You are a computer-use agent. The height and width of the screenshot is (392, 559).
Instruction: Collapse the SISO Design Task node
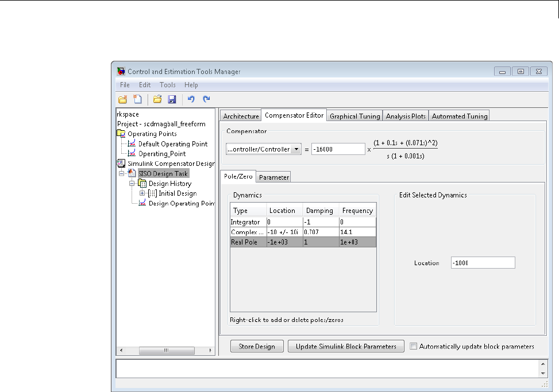click(x=122, y=173)
